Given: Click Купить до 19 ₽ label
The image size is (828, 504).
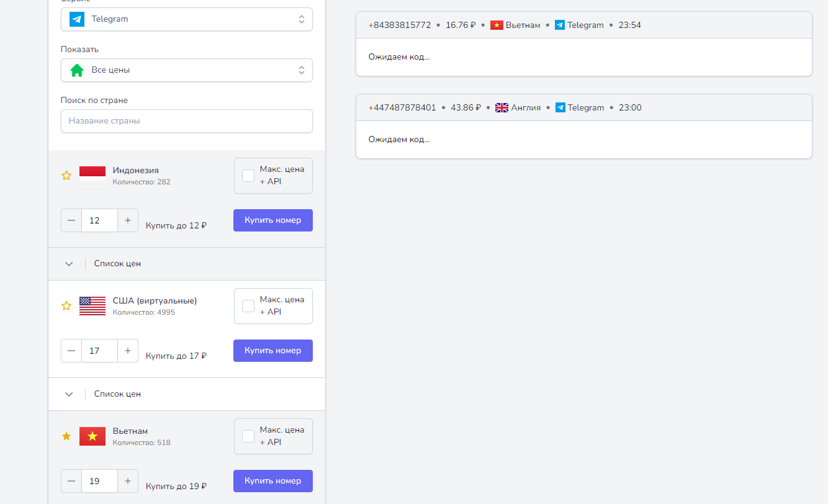Looking at the screenshot, I should click(176, 487).
